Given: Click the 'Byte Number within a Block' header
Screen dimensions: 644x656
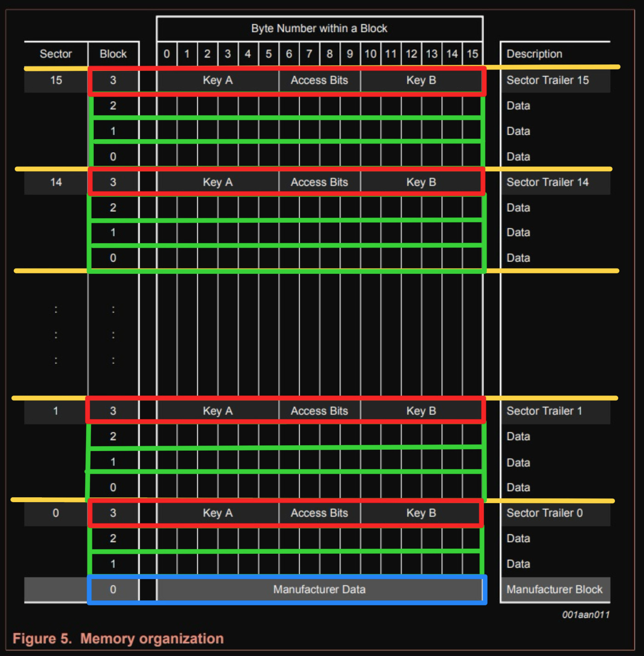Looking at the screenshot, I should (x=319, y=29).
